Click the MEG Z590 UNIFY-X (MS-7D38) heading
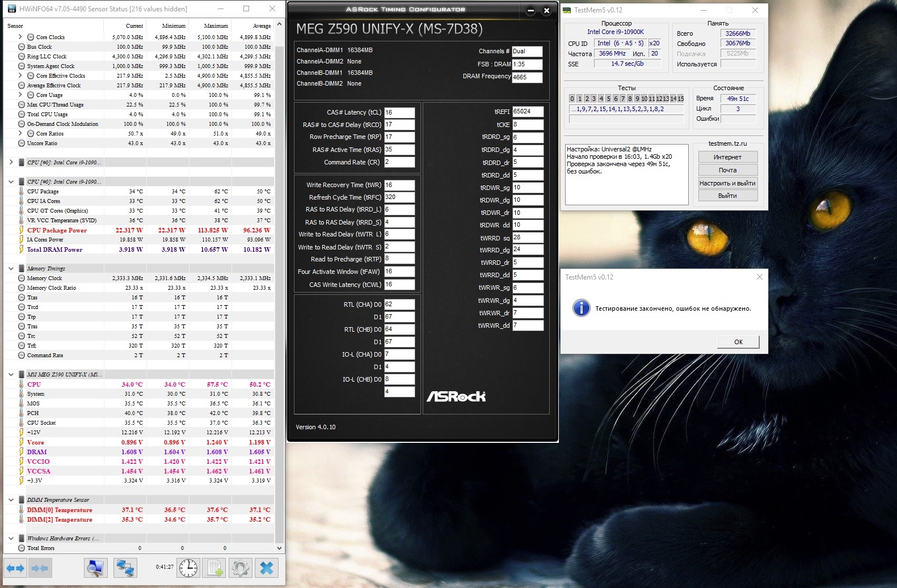This screenshot has width=897, height=588. 389,29
